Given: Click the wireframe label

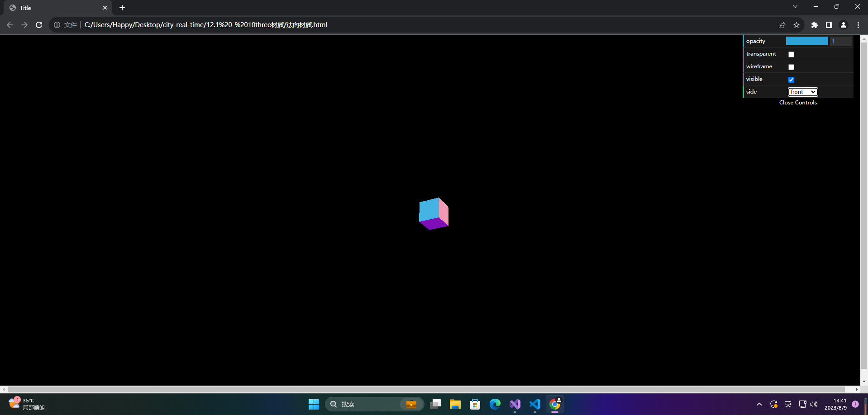Looking at the screenshot, I should [x=759, y=66].
